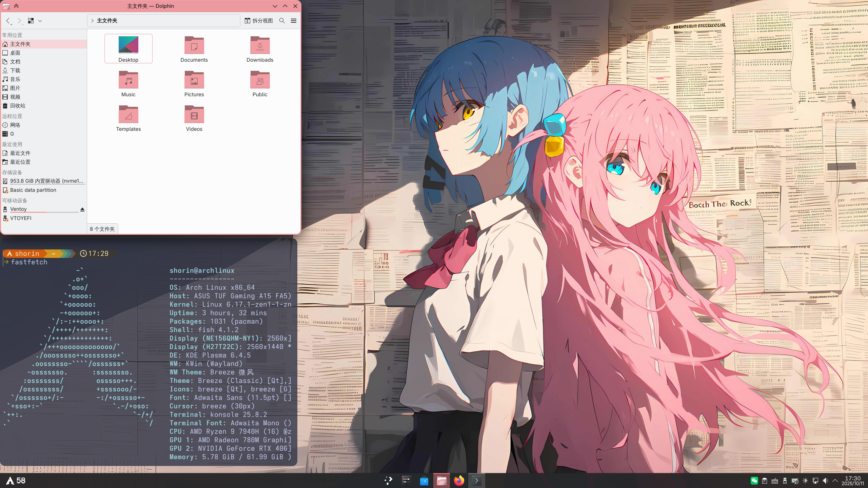Viewport: 868px width, 488px height.
Task: Open the brightness tray applet
Action: 805,481
